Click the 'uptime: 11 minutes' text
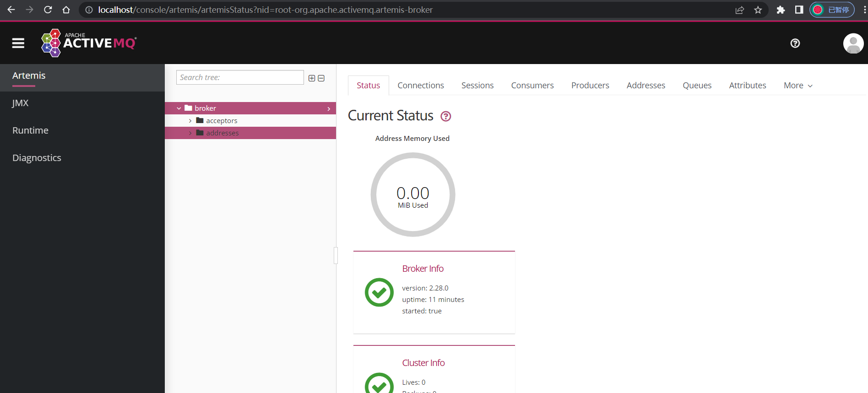This screenshot has width=868, height=393. [x=433, y=300]
